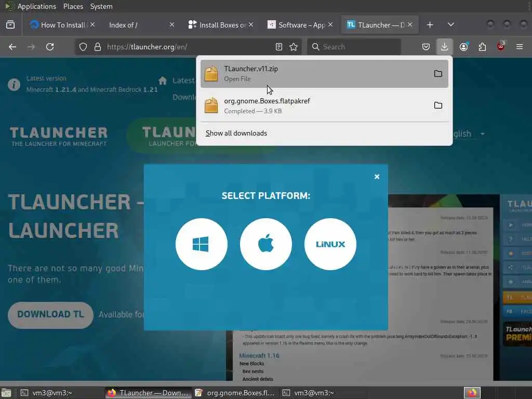Select the Linux platform button
This screenshot has width=532, height=399.
click(x=330, y=244)
